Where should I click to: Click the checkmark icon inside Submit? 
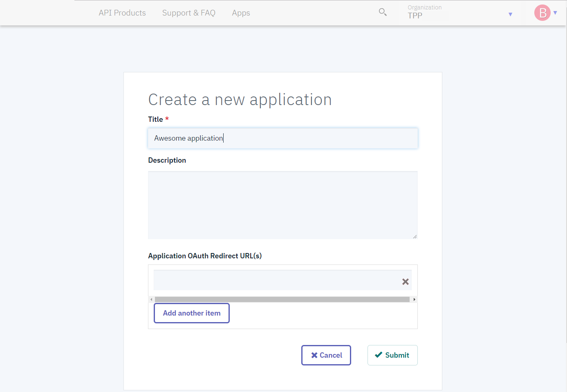[379, 355]
